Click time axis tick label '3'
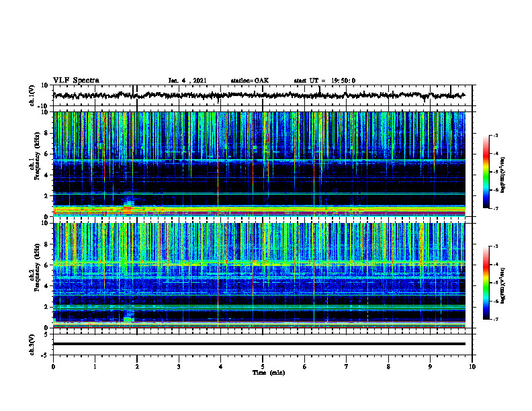This screenshot has height=411, width=532. [179, 367]
